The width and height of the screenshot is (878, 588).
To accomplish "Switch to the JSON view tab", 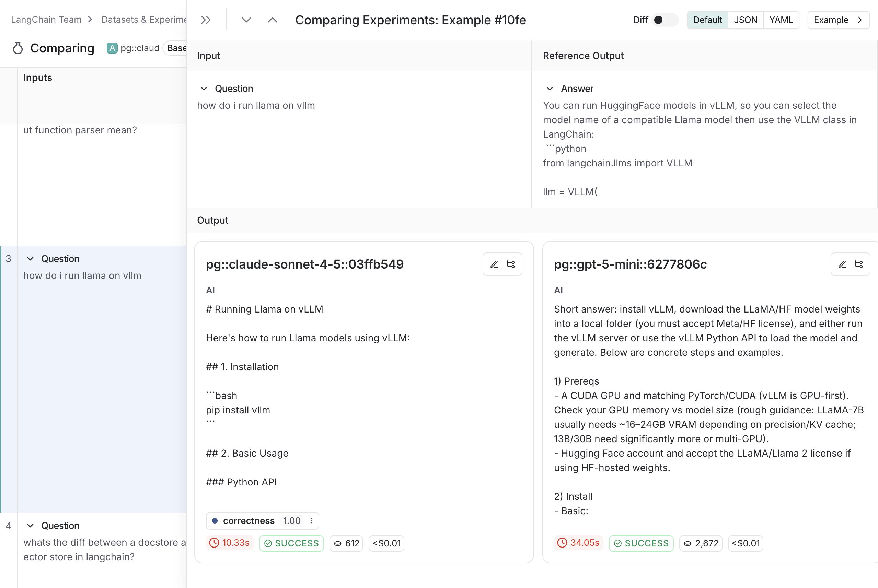I will click(x=746, y=20).
